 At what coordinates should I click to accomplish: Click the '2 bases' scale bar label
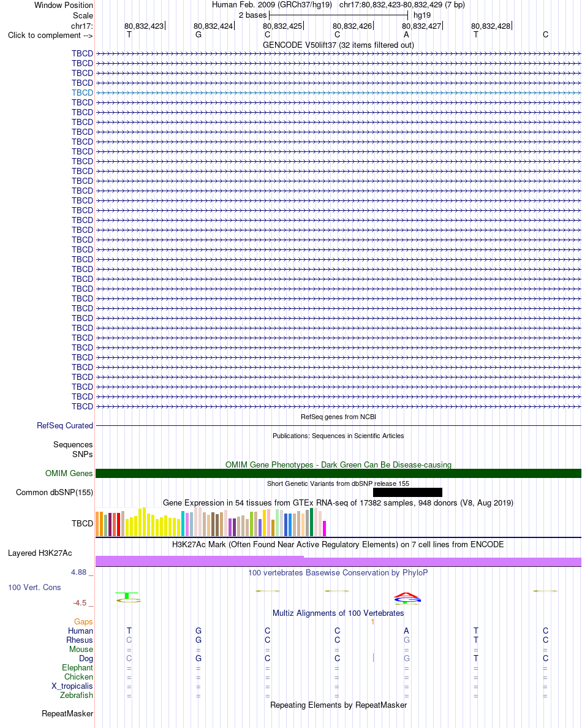pyautogui.click(x=253, y=15)
